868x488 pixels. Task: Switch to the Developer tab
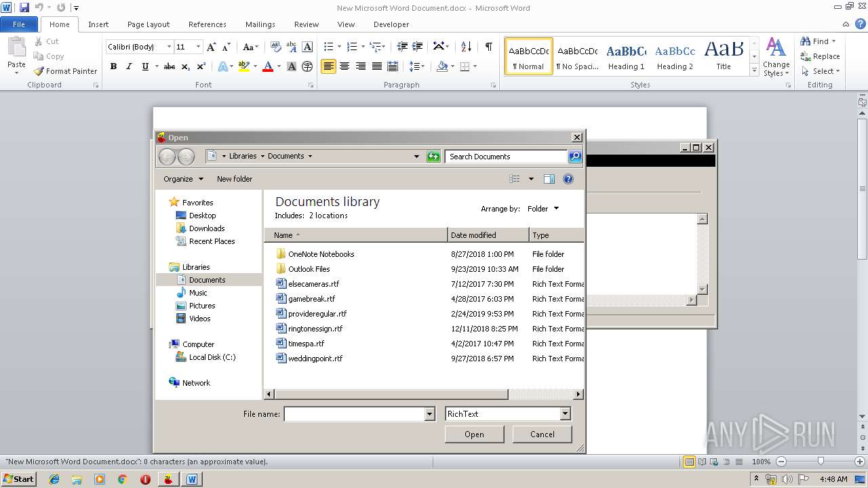391,24
